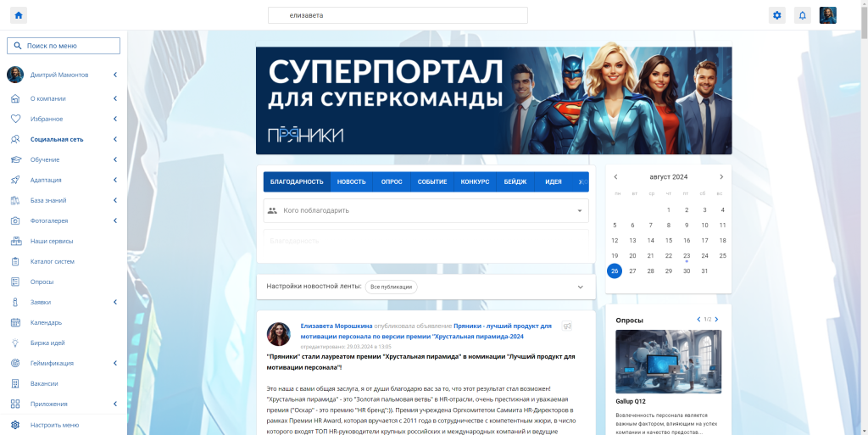Open the Idea Exchange lightbulb icon
Image resolution: width=868 pixels, height=435 pixels.
[x=15, y=343]
